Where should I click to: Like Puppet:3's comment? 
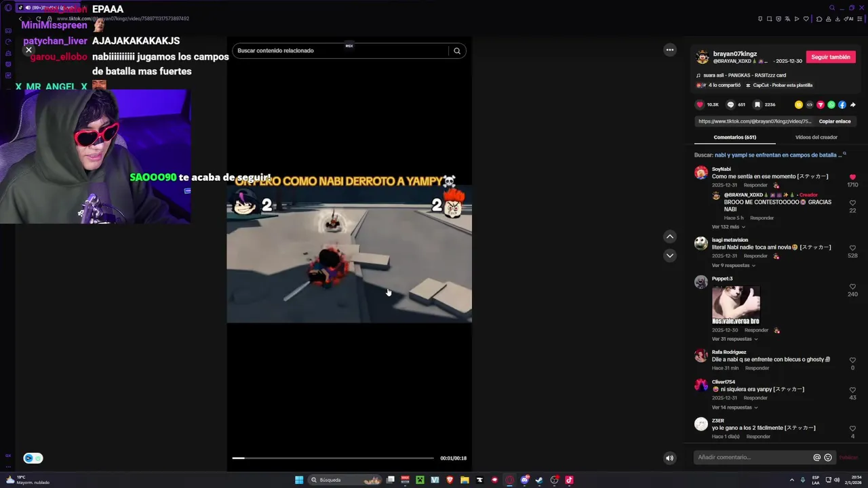[x=852, y=287]
